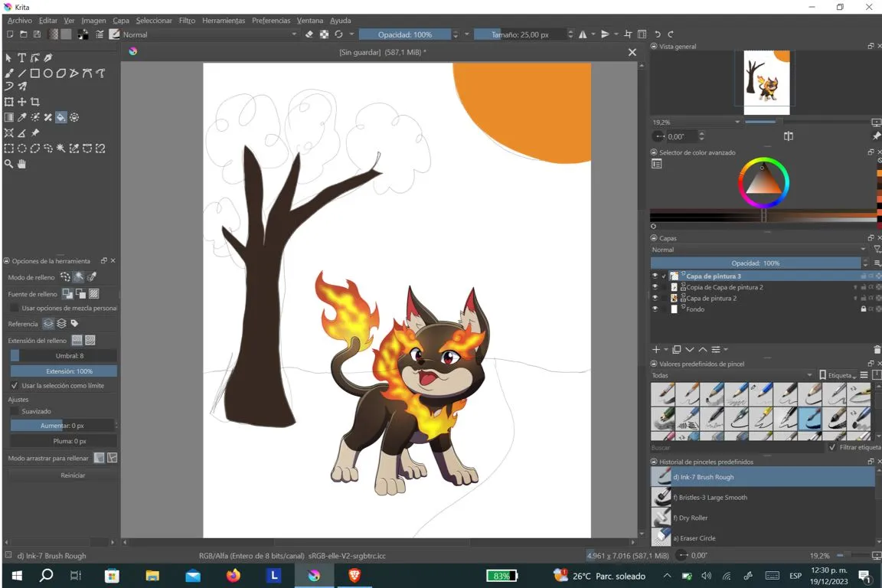Select the Rectangle shape tool
Screen dimensions: 882x588
(35, 73)
